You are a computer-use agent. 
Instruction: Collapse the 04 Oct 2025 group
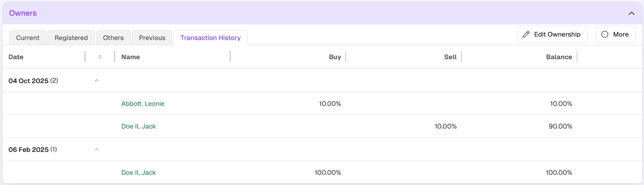(x=97, y=81)
